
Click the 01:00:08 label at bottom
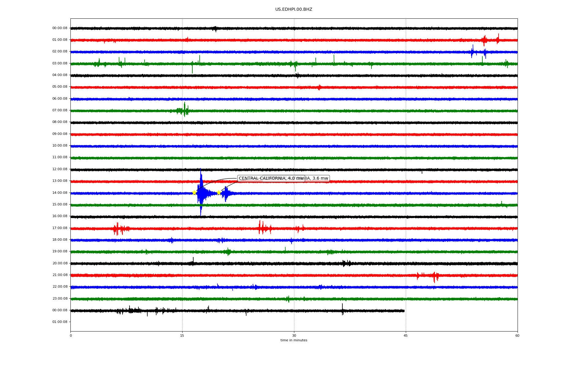pos(60,322)
